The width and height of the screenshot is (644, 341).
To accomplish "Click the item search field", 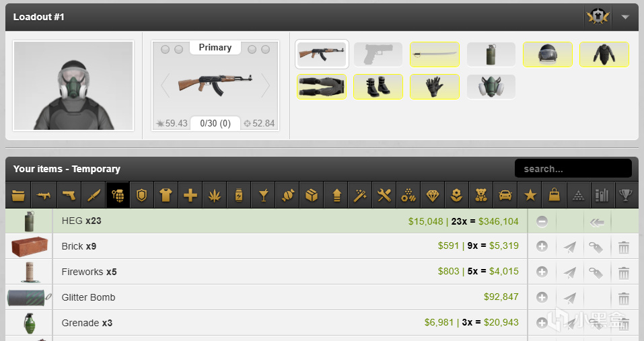I will [x=573, y=169].
